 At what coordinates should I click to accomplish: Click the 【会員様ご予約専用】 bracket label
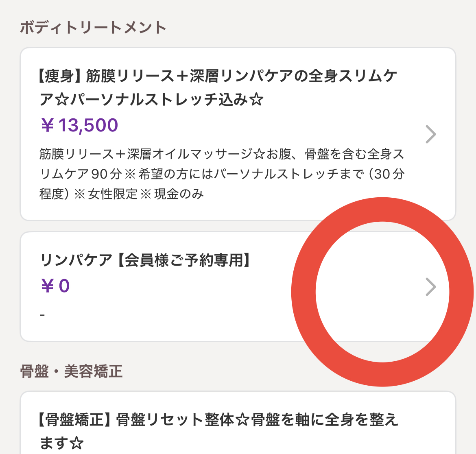183,260
